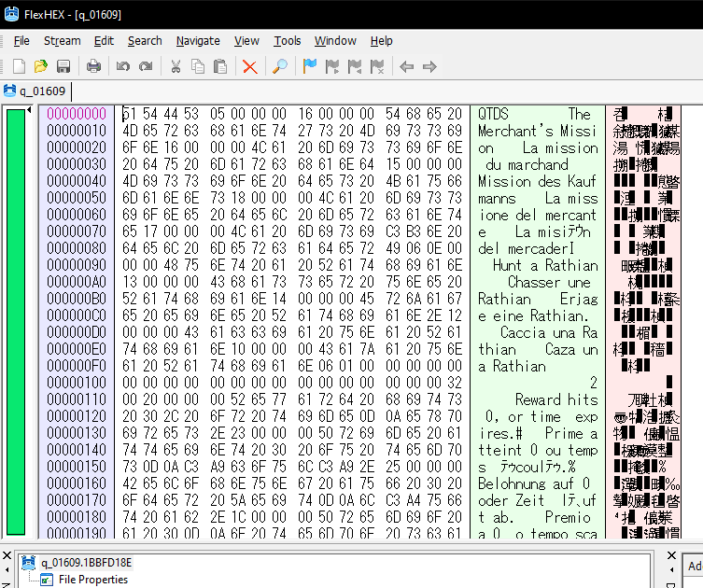Open the File menu
Viewport: 703px width, 588px height.
(21, 41)
